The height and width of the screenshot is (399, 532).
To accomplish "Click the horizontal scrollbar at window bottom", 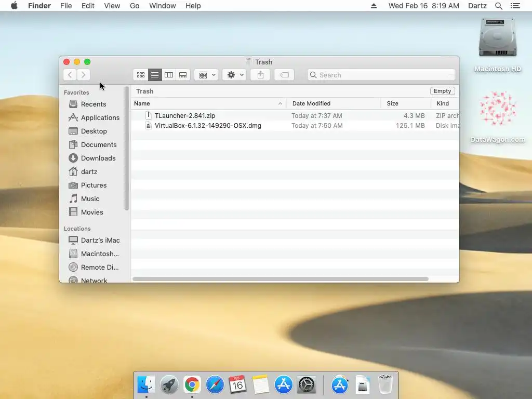I will pos(280,279).
